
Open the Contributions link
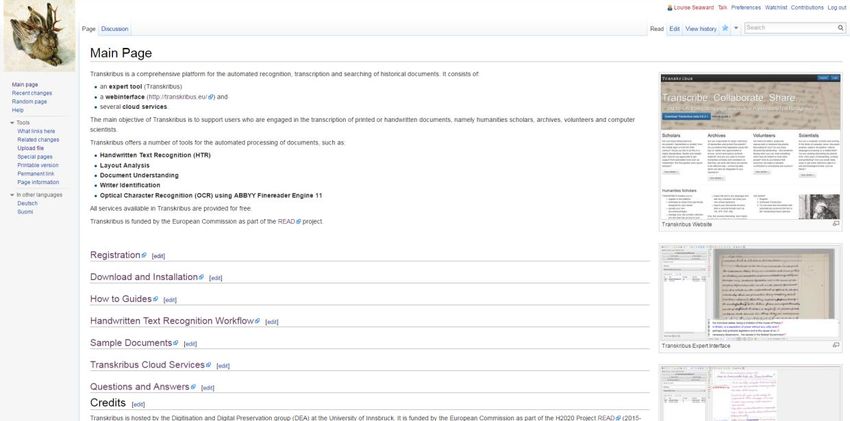(x=807, y=8)
